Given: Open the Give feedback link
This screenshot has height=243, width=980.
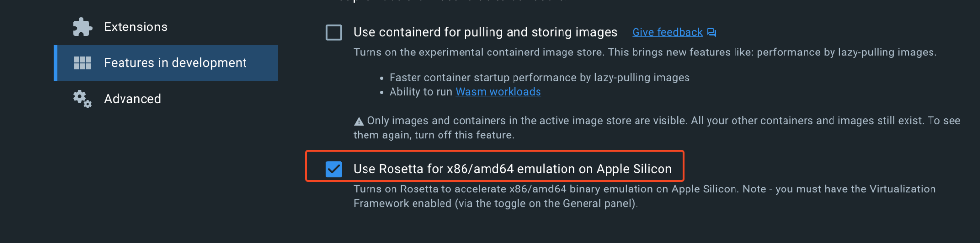Looking at the screenshot, I should coord(667,32).
